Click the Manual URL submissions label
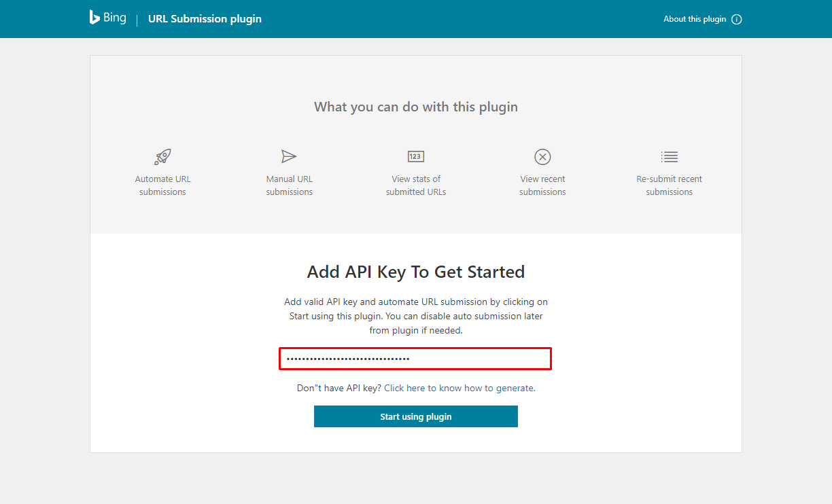The height and width of the screenshot is (504, 832). coord(289,185)
